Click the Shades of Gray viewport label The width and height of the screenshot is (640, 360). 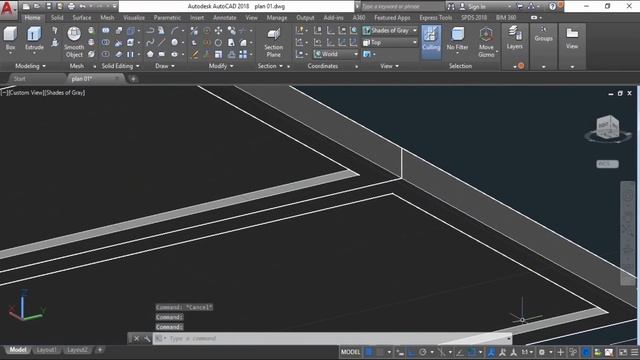pos(65,93)
